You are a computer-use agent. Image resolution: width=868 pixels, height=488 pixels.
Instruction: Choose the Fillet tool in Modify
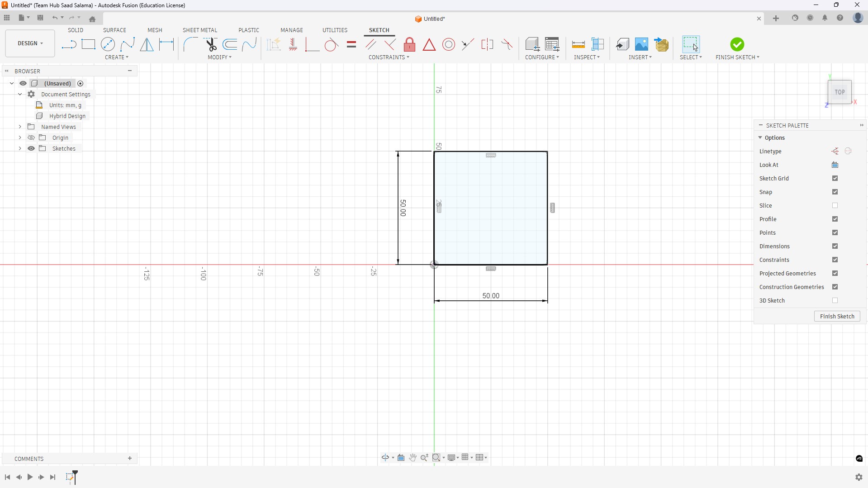click(x=190, y=44)
